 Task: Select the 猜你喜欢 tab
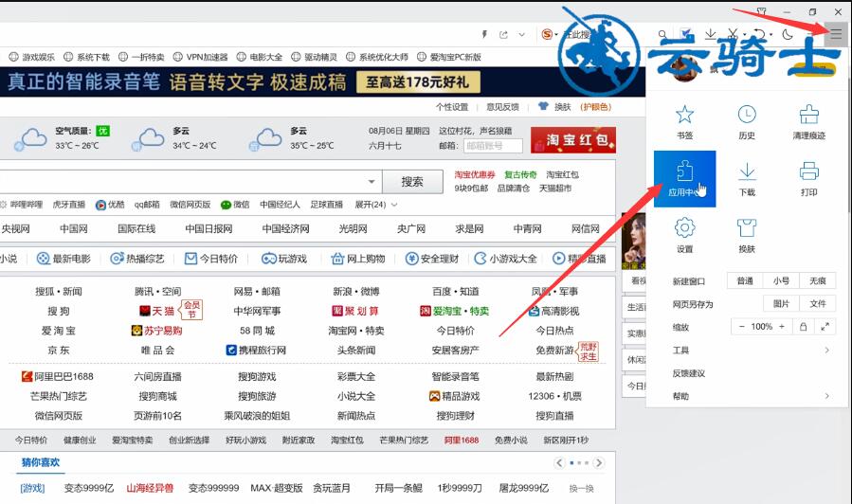(x=40, y=462)
